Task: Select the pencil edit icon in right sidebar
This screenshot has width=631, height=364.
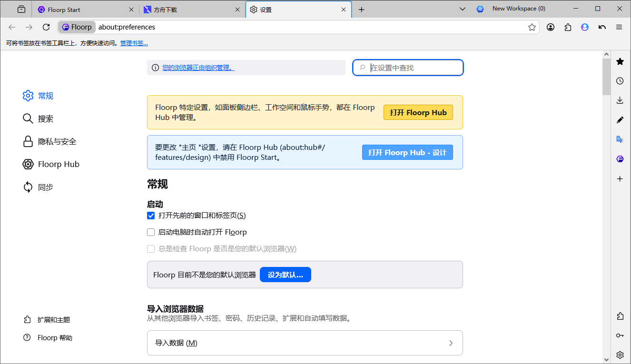Action: 620,120
